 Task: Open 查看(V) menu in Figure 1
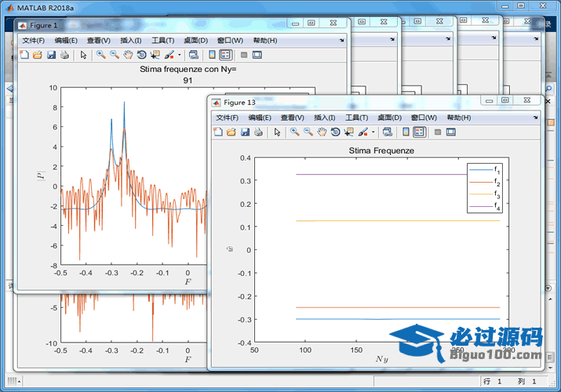(x=99, y=41)
